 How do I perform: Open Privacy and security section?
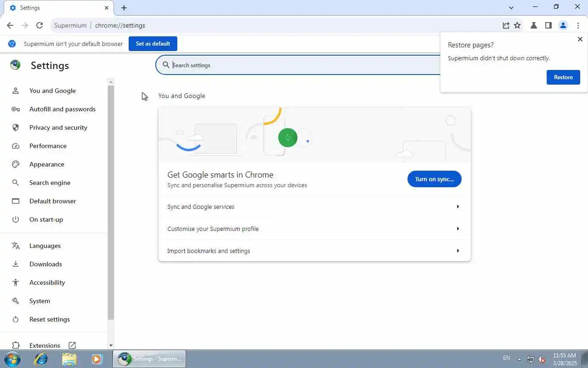click(58, 127)
